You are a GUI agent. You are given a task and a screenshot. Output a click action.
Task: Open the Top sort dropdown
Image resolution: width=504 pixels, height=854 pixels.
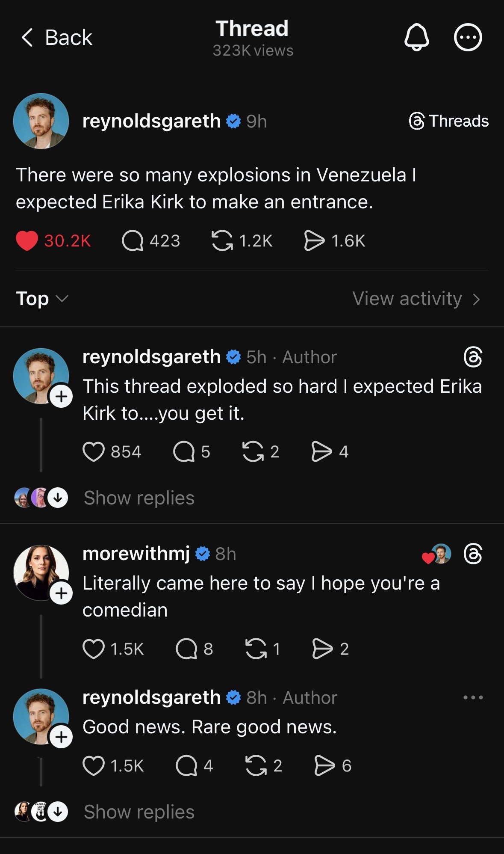42,299
